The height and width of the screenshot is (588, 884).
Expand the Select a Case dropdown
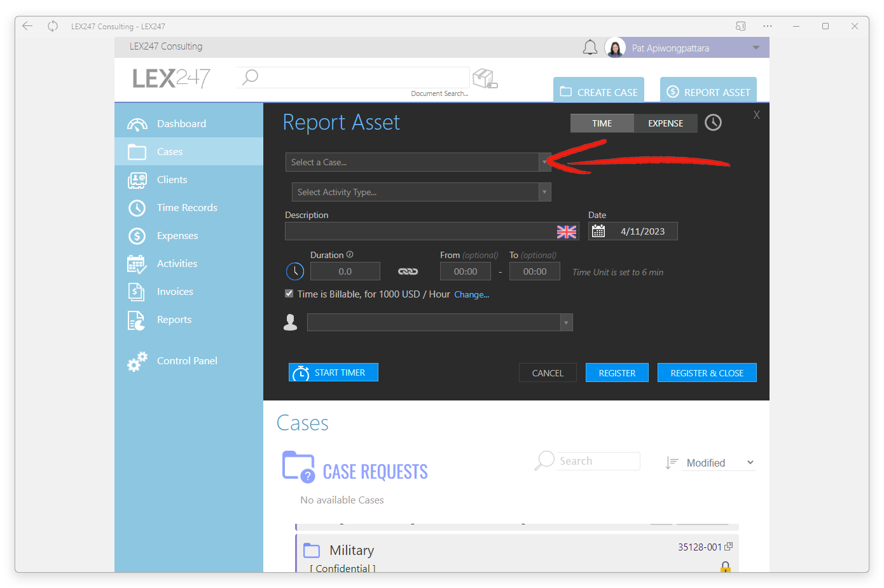544,162
